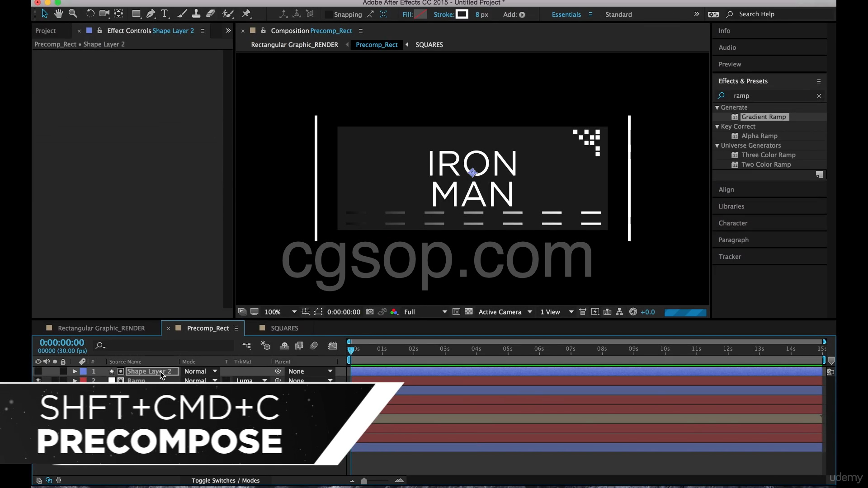
Task: Toggle the transparency grid button
Action: point(469,312)
